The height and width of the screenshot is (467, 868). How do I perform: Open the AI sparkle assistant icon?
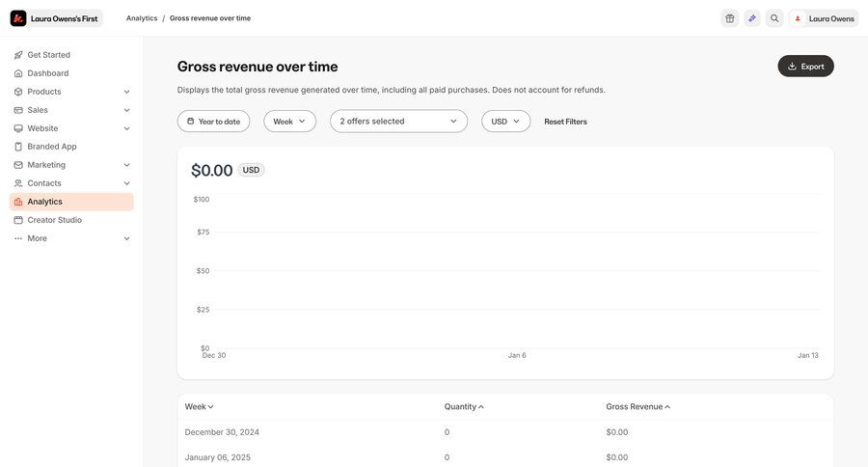(x=752, y=18)
